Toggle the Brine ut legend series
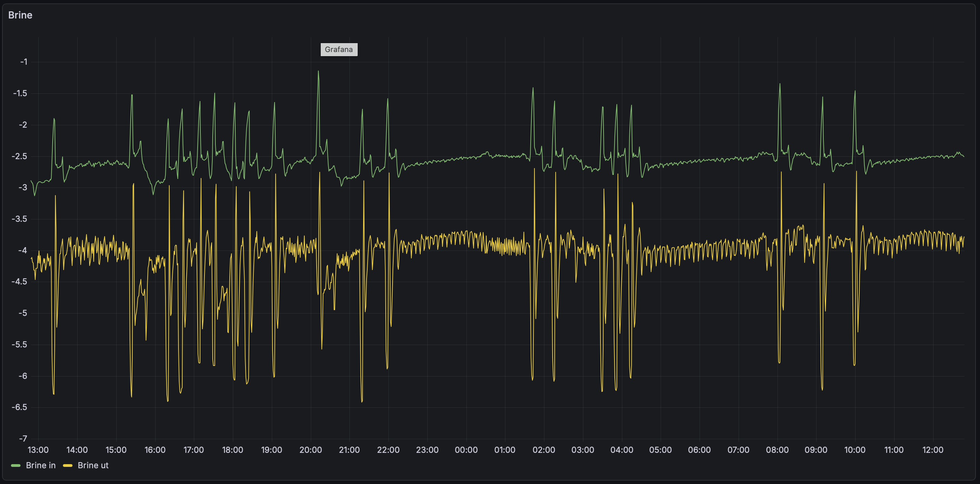Viewport: 980px width, 484px height. (93, 465)
